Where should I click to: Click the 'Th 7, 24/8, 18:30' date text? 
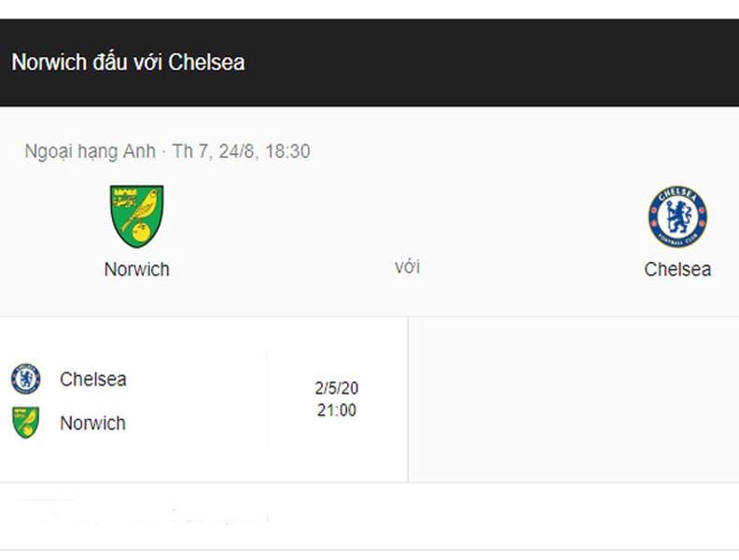click(241, 151)
